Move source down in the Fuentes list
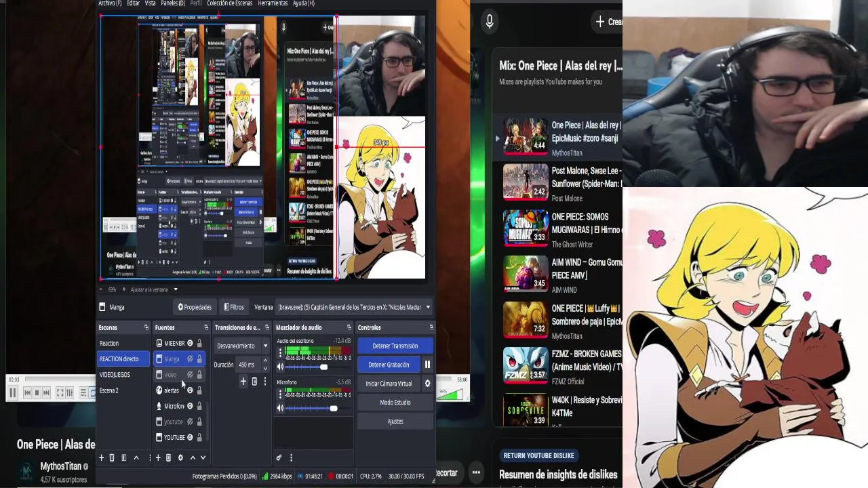The width and height of the screenshot is (868, 488). [203, 458]
